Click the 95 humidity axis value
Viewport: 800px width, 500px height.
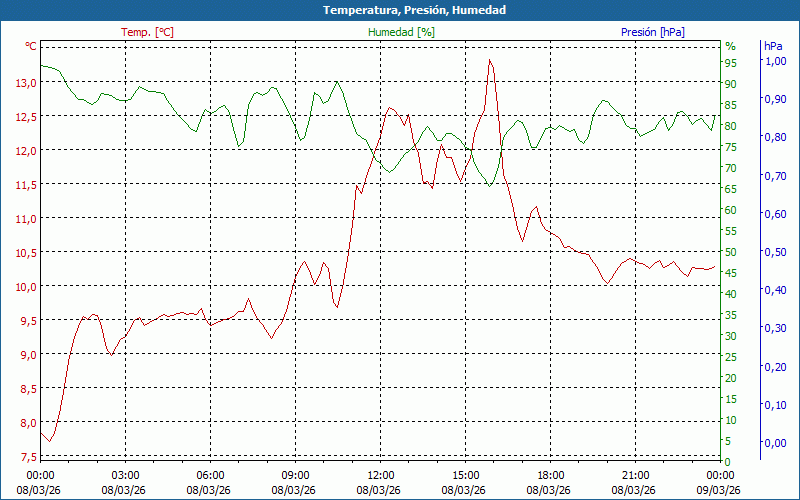coord(730,63)
